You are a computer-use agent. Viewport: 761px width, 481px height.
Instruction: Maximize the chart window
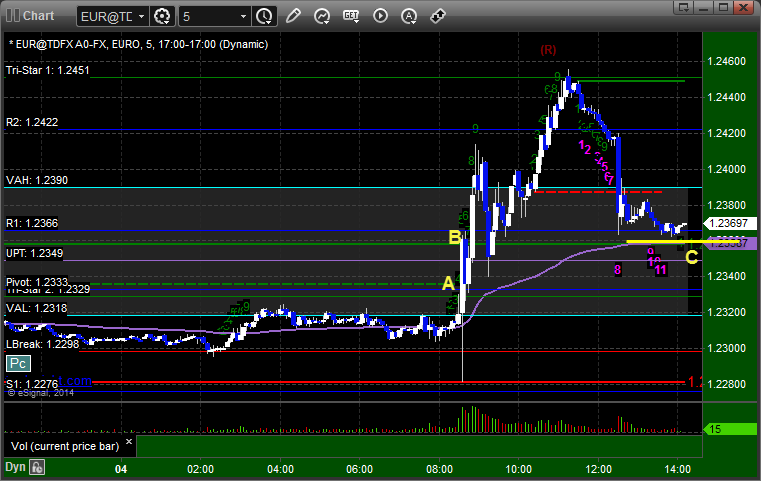(x=724, y=7)
